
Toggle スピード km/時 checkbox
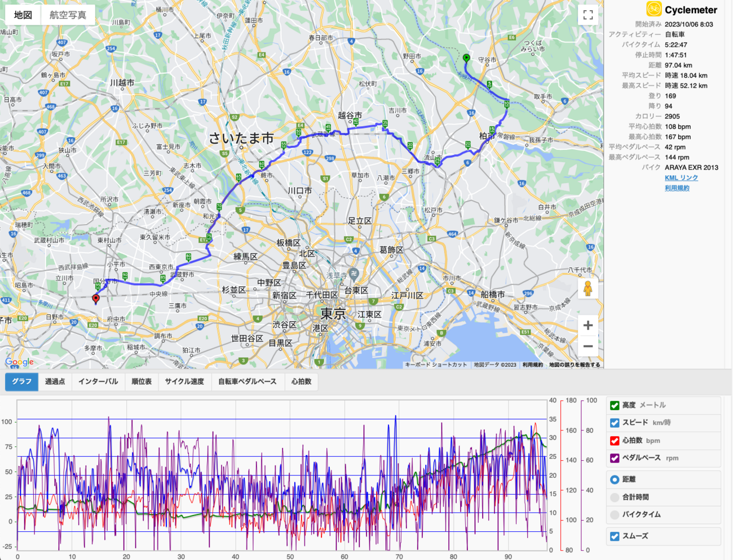tap(615, 423)
